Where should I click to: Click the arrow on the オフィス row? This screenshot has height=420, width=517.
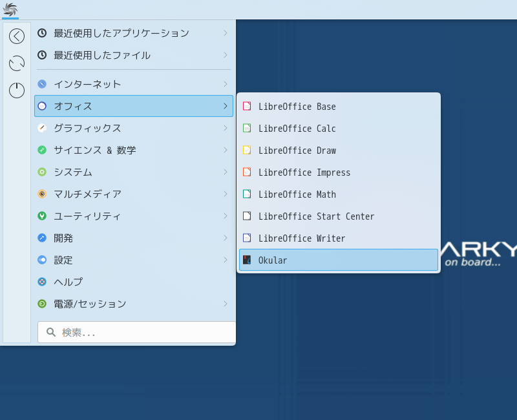226,106
